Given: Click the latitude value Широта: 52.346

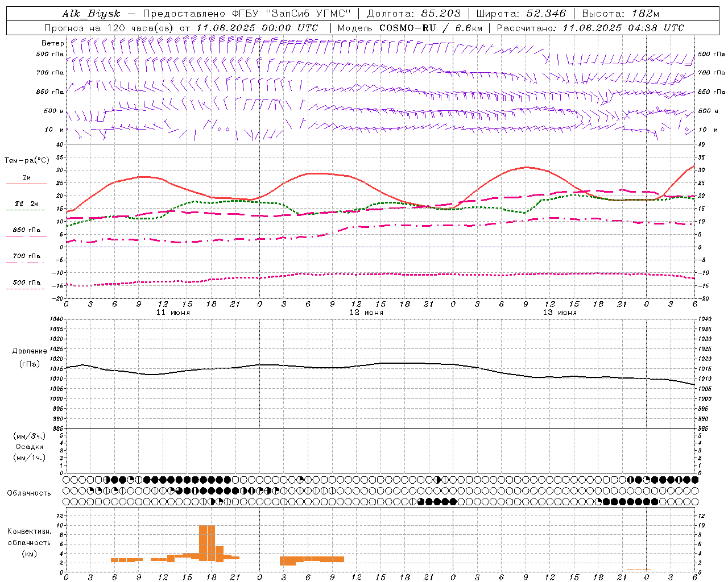Looking at the screenshot, I should (521, 14).
